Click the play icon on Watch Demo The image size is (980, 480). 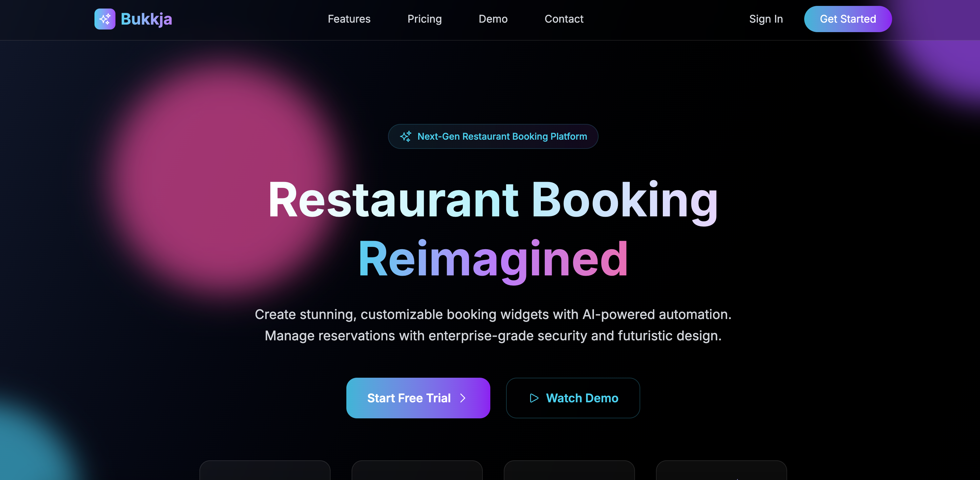(x=534, y=398)
